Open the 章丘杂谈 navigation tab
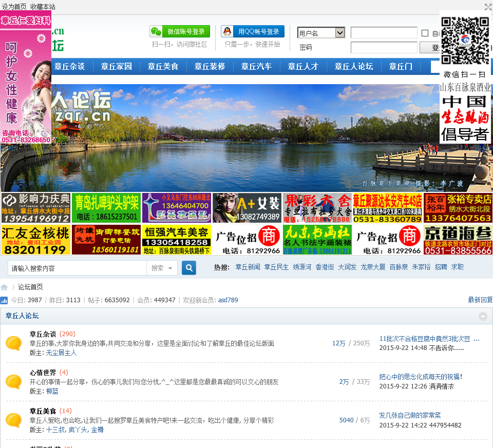 [69, 66]
